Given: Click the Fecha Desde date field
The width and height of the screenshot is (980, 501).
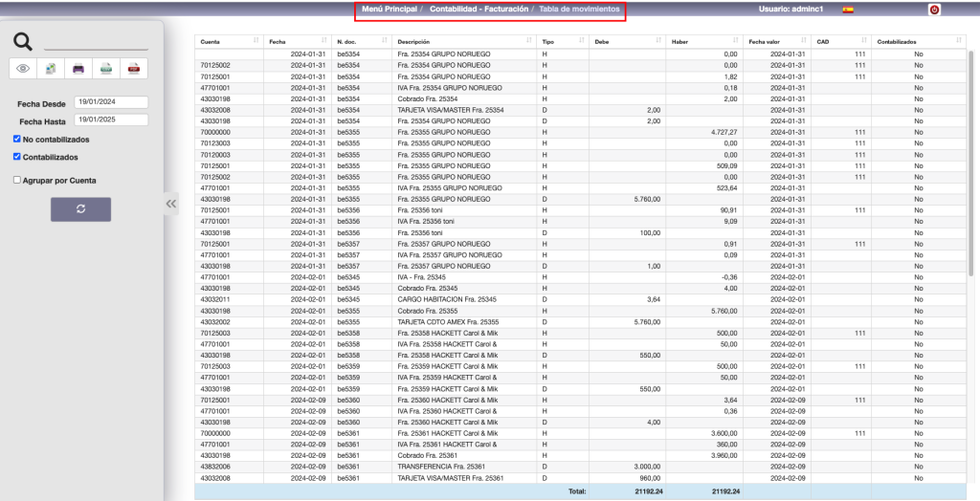Looking at the screenshot, I should click(x=111, y=102).
